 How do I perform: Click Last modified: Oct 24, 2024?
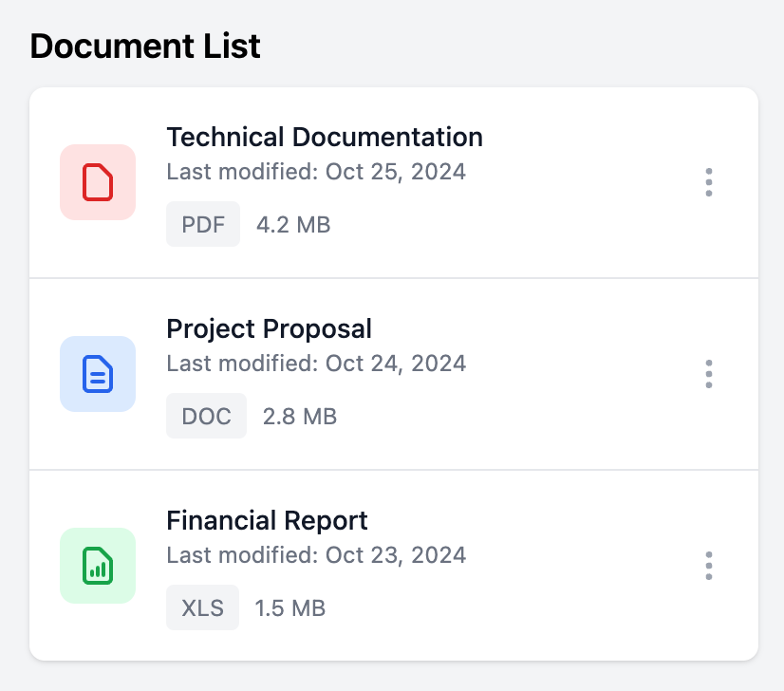click(316, 364)
